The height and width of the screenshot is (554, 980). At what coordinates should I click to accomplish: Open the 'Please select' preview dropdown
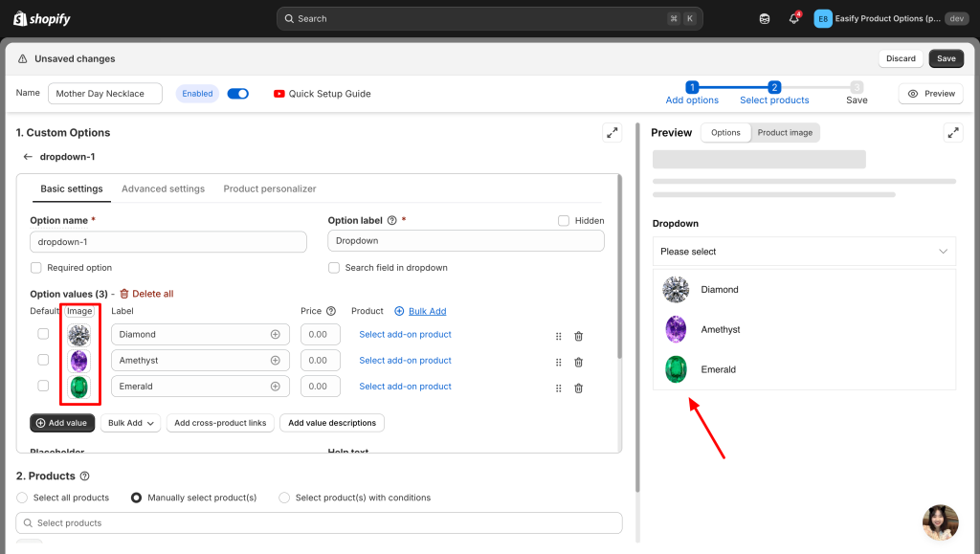tap(804, 252)
